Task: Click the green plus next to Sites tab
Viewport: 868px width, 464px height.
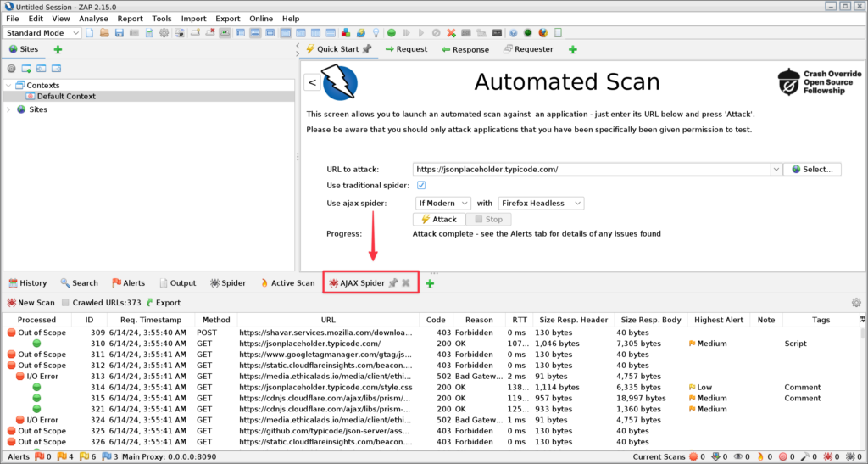Action: click(x=58, y=49)
